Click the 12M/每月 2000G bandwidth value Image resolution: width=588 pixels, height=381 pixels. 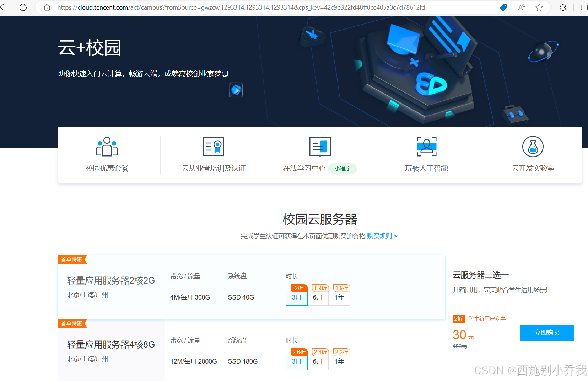194,361
